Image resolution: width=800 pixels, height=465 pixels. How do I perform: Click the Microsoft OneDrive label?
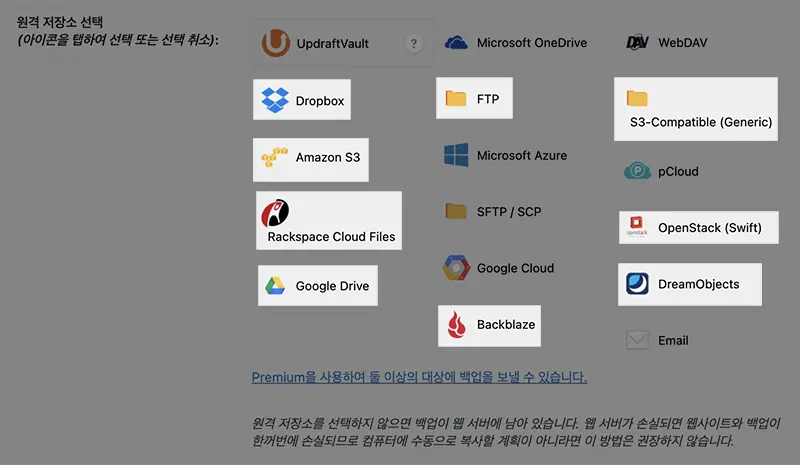point(532,43)
